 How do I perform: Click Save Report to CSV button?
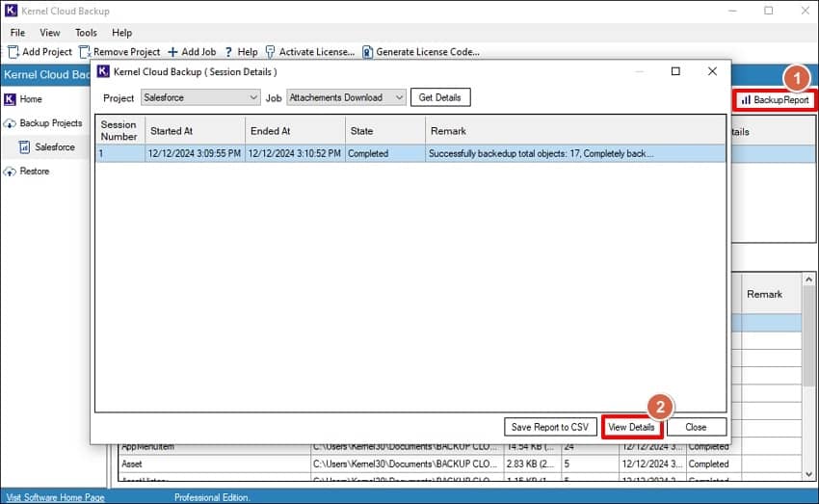[x=550, y=427]
